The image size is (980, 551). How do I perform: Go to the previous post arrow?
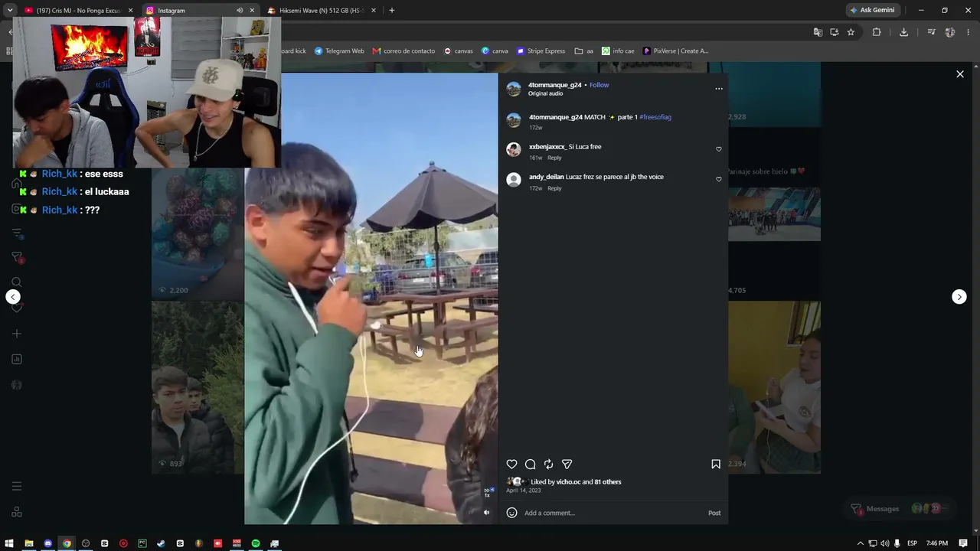[x=13, y=297]
